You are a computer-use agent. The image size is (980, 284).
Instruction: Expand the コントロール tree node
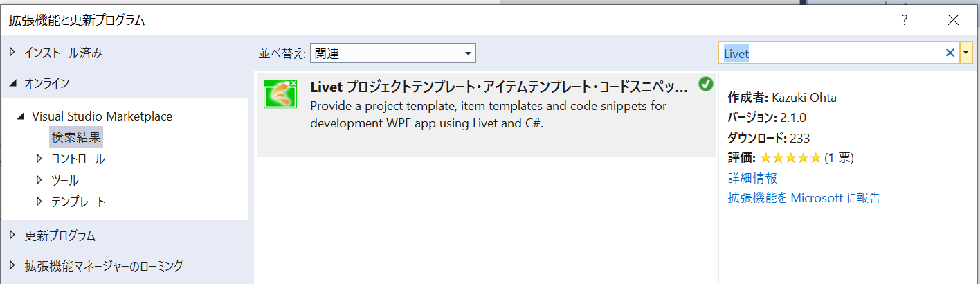tap(39, 159)
